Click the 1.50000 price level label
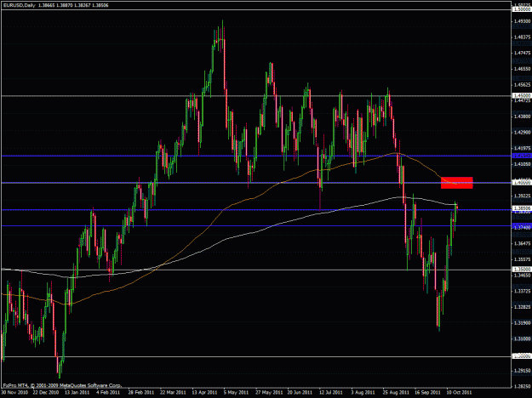 click(x=522, y=10)
